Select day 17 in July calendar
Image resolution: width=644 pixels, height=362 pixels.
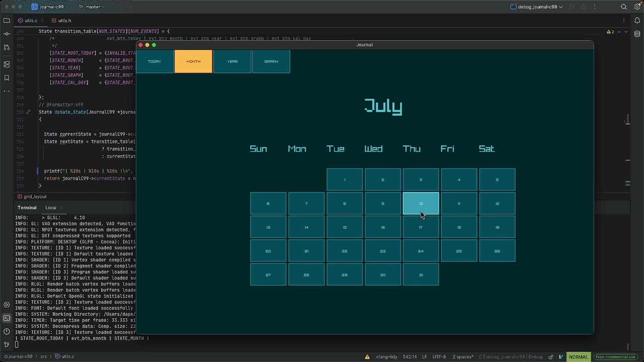pos(421,227)
